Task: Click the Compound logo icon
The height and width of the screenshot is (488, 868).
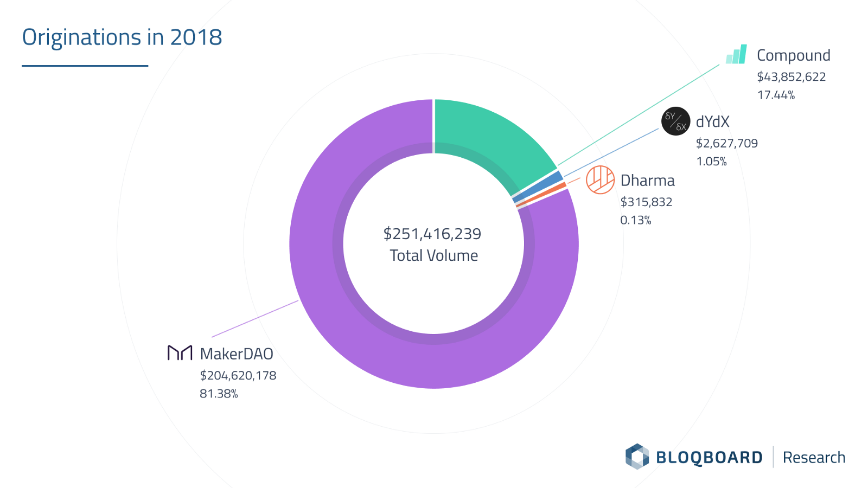Action: (x=736, y=54)
